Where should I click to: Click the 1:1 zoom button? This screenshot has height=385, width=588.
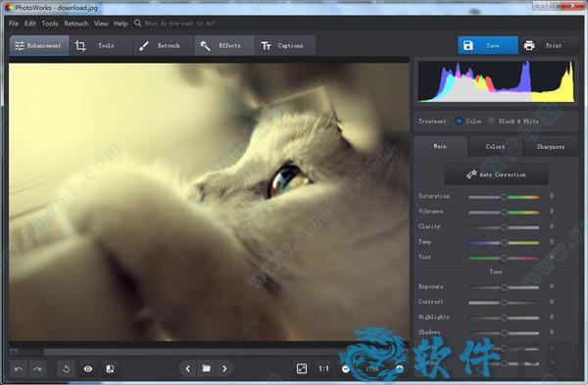tap(323, 369)
